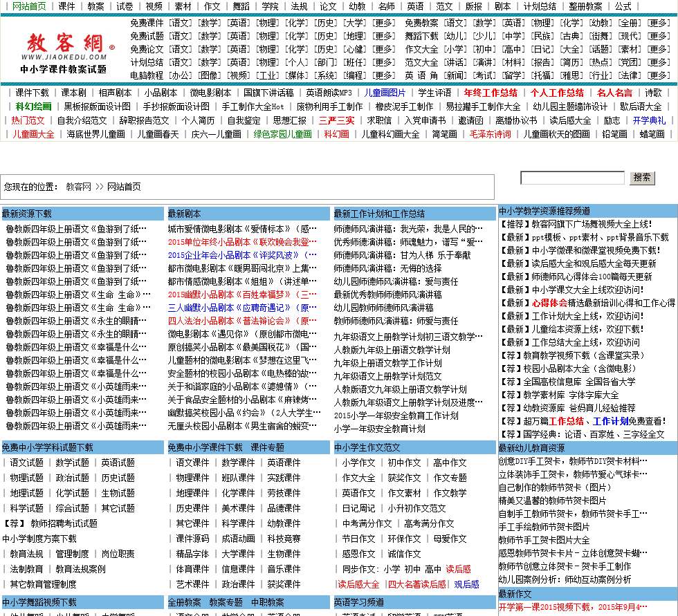The width and height of the screenshot is (678, 616).
Task: Open 2015单位年终小品剧本 red link
Action: tap(242, 242)
